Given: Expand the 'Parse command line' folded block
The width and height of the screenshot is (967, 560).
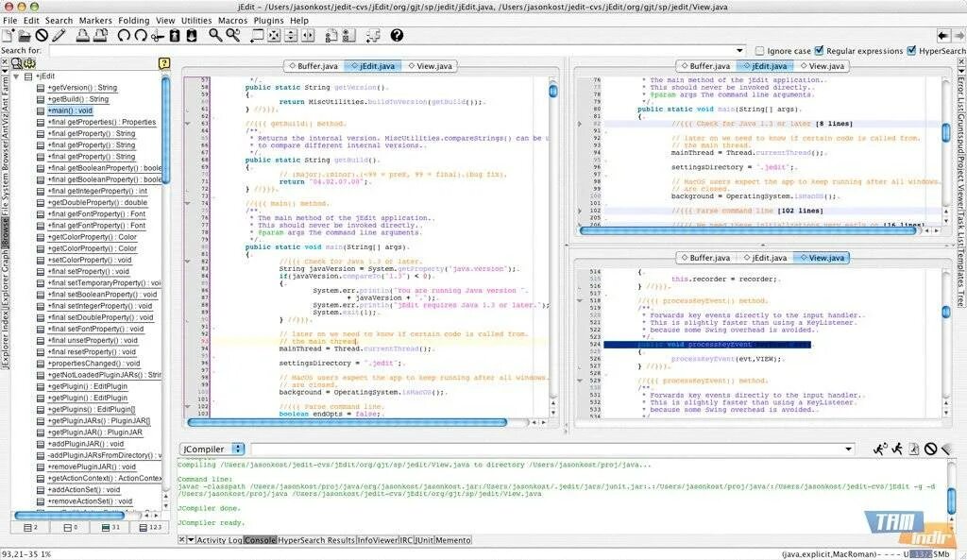Looking at the screenshot, I should pyautogui.click(x=579, y=211).
